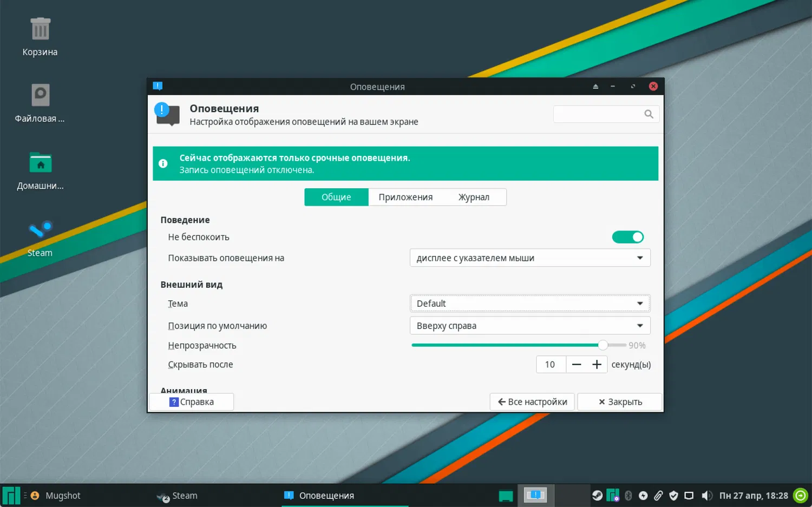This screenshot has height=507, width=812.
Task: Click the Сейчас отображаются только срочные оповещения text
Action: tap(294, 158)
